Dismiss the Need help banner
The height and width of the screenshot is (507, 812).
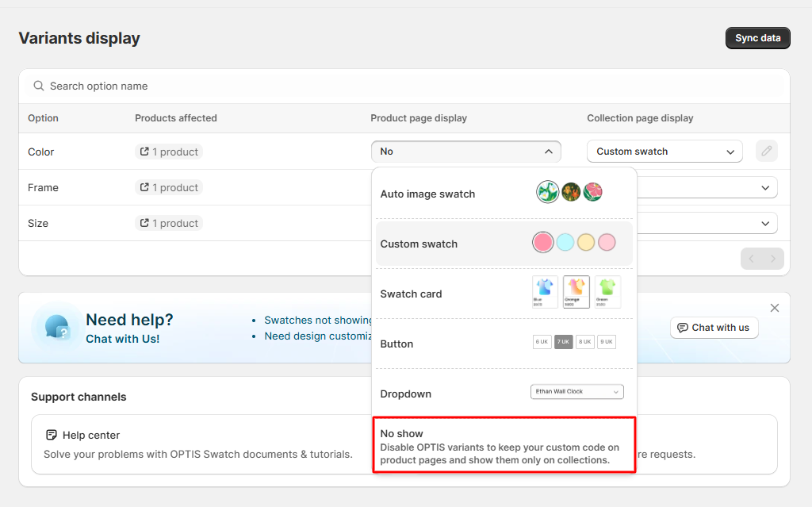775,308
